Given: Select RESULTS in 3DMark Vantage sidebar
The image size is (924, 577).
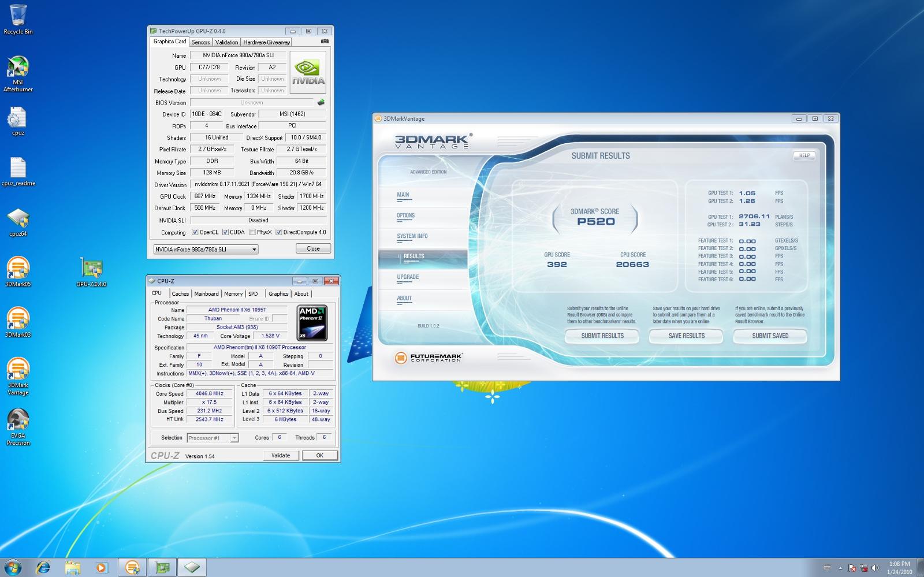Looking at the screenshot, I should pyautogui.click(x=423, y=259).
